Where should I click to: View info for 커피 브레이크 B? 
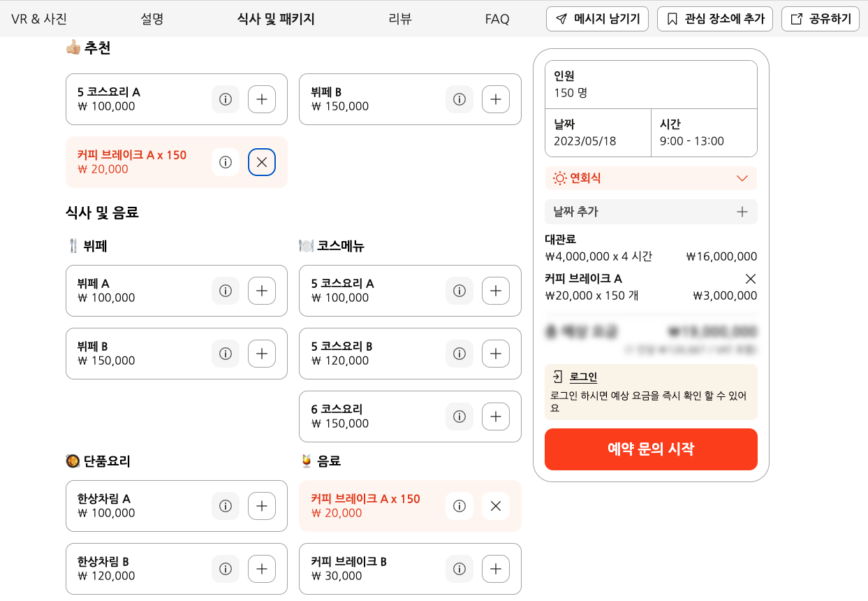pyautogui.click(x=459, y=569)
